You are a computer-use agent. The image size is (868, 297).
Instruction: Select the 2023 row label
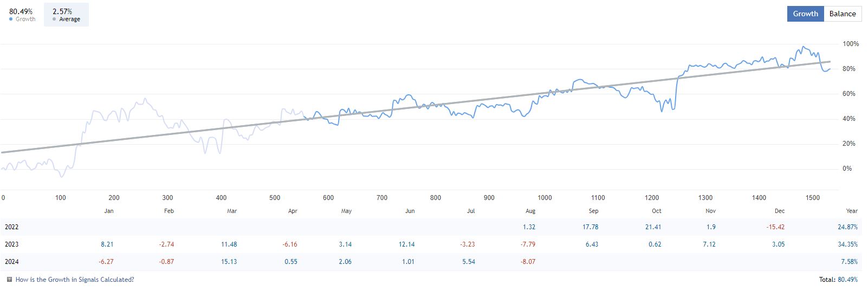coord(11,244)
